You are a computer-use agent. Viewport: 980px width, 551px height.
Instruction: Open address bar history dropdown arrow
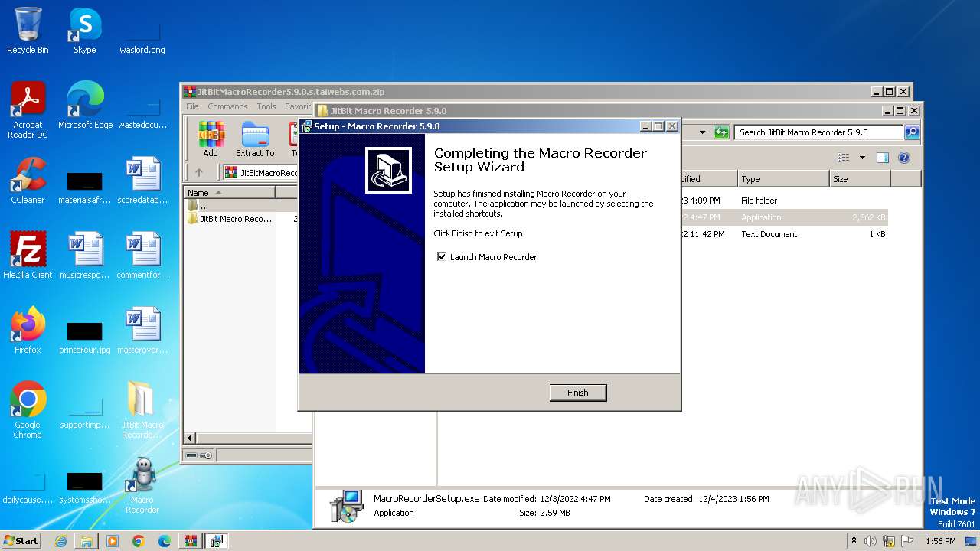tap(702, 132)
